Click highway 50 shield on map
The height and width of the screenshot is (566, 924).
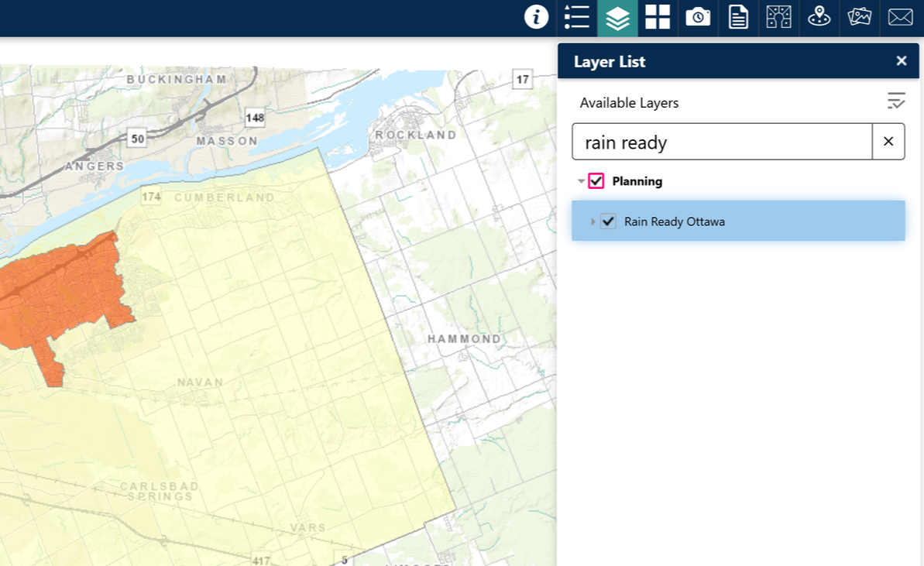(x=137, y=139)
